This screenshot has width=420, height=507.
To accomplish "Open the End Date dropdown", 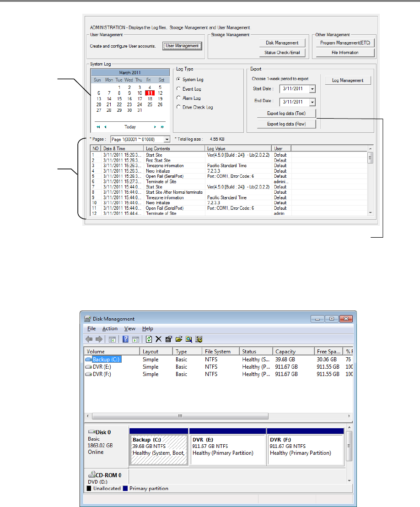I will [x=312, y=102].
